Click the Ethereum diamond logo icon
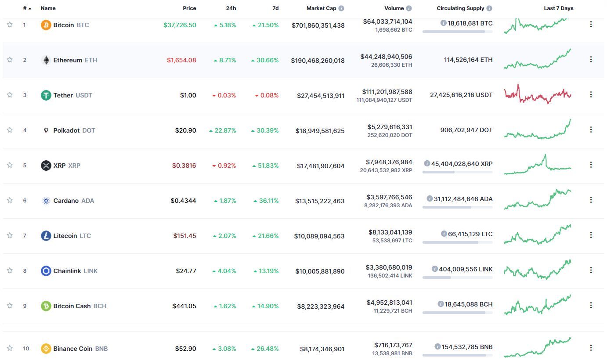Viewport: 607px width, 364px height. point(46,60)
